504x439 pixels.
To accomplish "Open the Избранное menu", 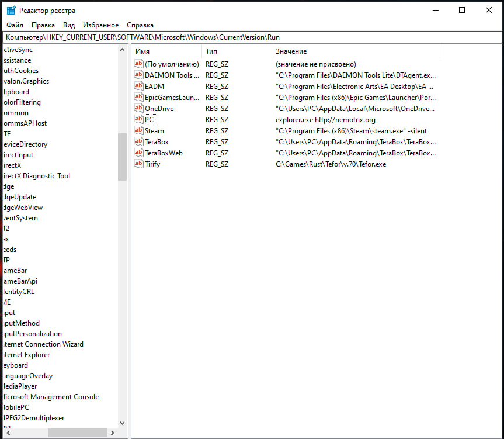I will click(x=100, y=25).
